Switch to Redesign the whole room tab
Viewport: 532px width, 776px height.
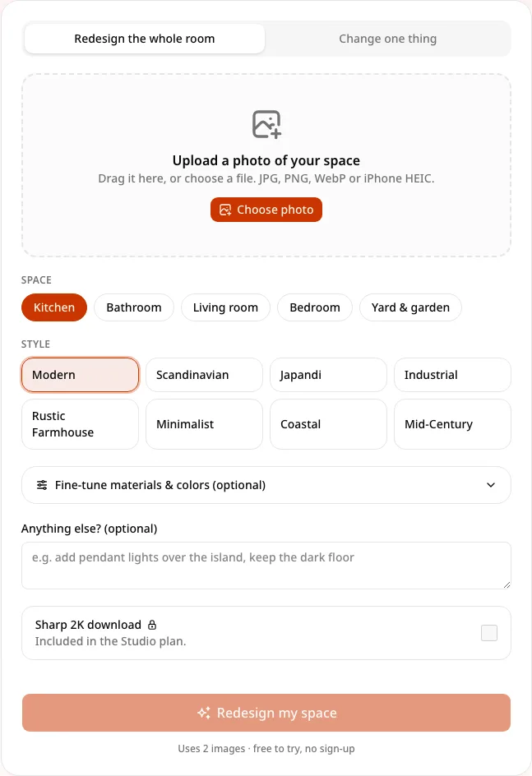145,39
